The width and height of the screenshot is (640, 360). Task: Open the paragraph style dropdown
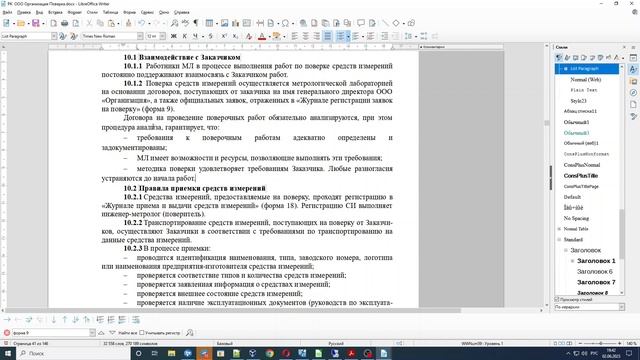54,36
